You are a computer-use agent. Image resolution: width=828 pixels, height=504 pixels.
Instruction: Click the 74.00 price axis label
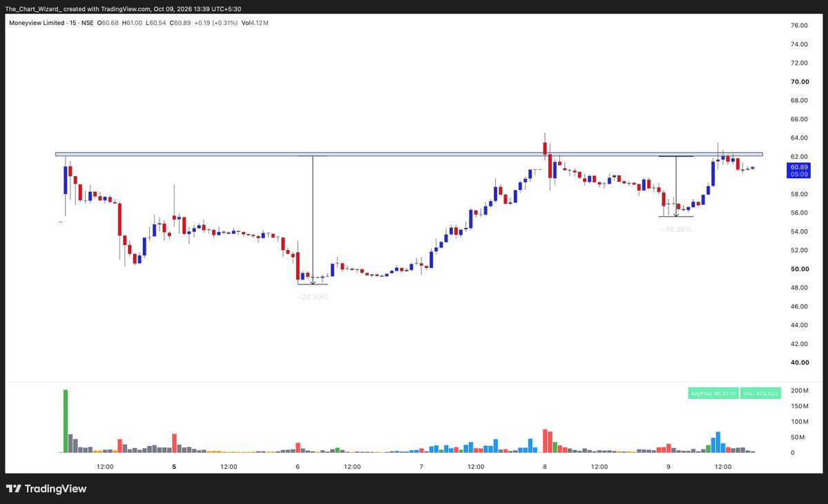coord(799,44)
